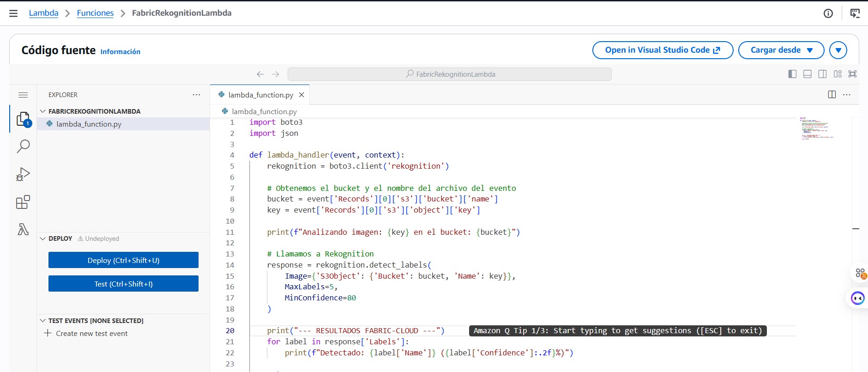The image size is (868, 372).
Task: Collapse the TEST EVENTS section
Action: pyautogui.click(x=43, y=321)
